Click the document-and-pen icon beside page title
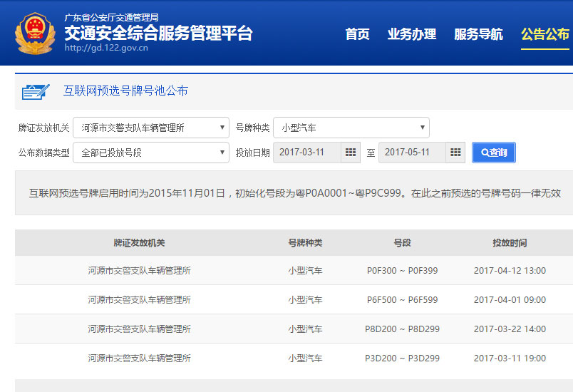Viewport: 573px width, 392px height. pos(36,91)
